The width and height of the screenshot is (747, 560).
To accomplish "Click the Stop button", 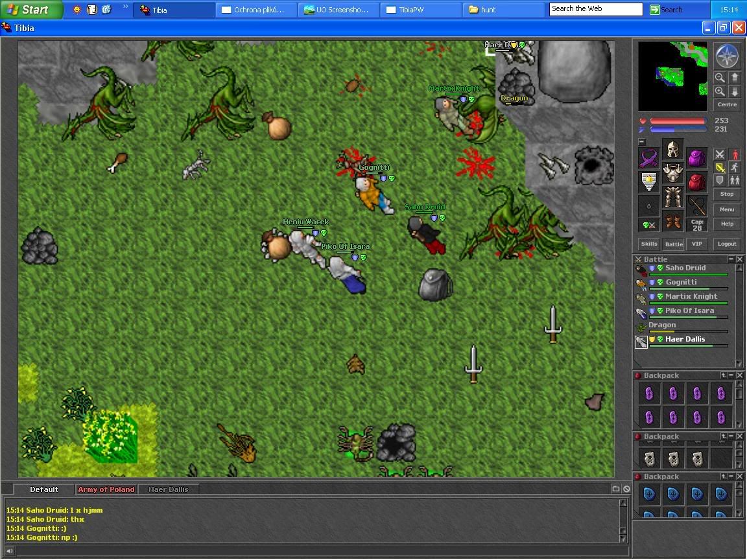I will [727, 194].
